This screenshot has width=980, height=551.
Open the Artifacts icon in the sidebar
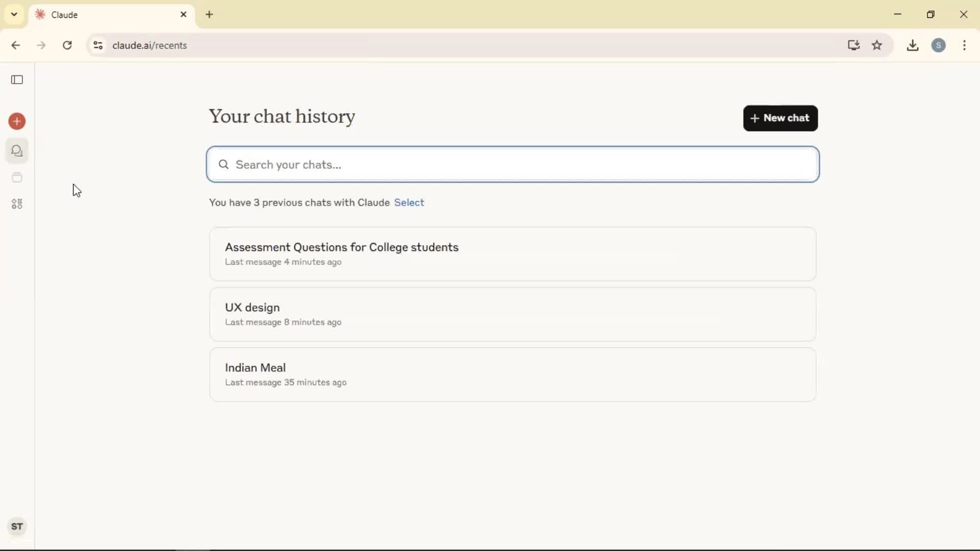(x=17, y=204)
